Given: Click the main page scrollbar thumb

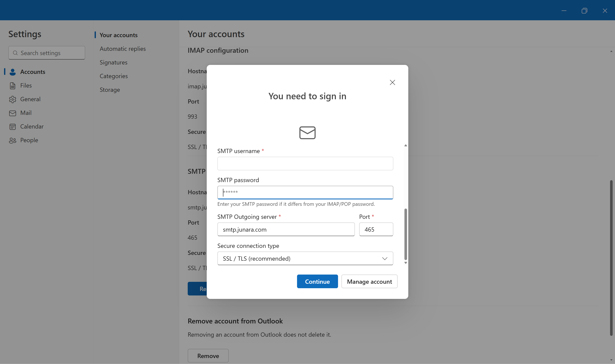Looking at the screenshot, I should pos(611,258).
